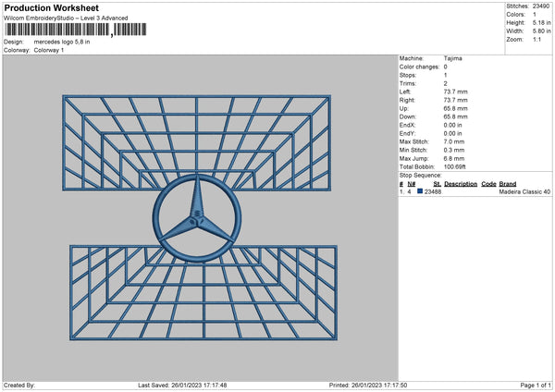
Task: Click the 'Stops:' label
Action: click(x=408, y=76)
